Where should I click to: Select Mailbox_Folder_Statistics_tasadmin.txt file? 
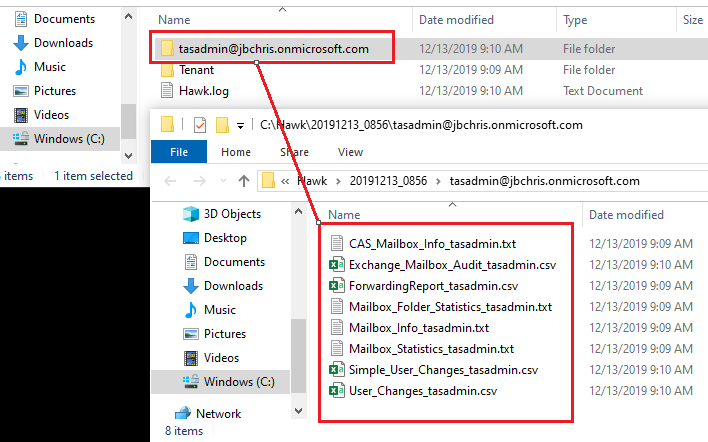pos(450,307)
